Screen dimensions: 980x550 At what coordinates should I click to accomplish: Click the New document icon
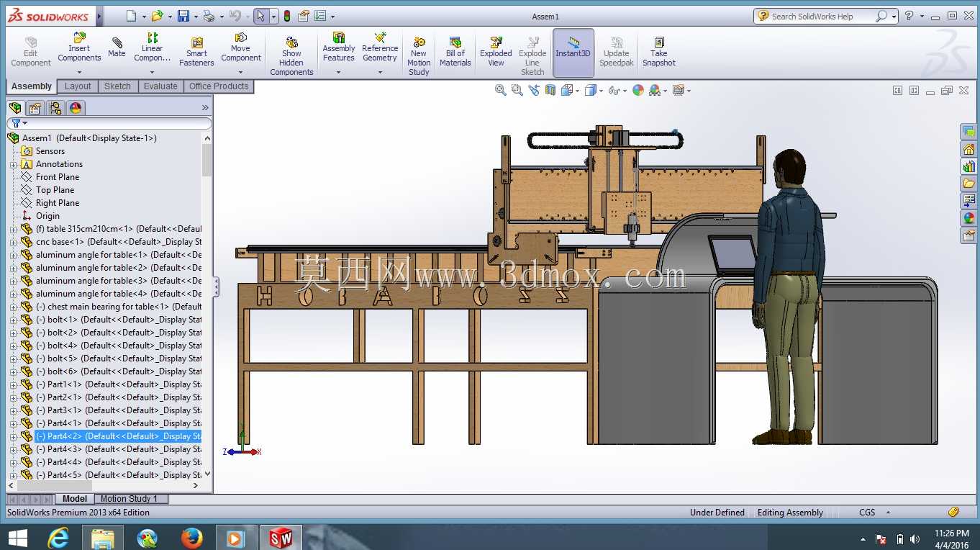point(130,16)
